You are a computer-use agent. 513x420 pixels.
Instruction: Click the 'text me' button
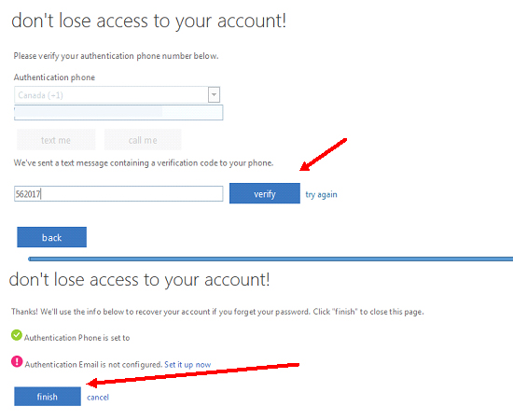(56, 140)
